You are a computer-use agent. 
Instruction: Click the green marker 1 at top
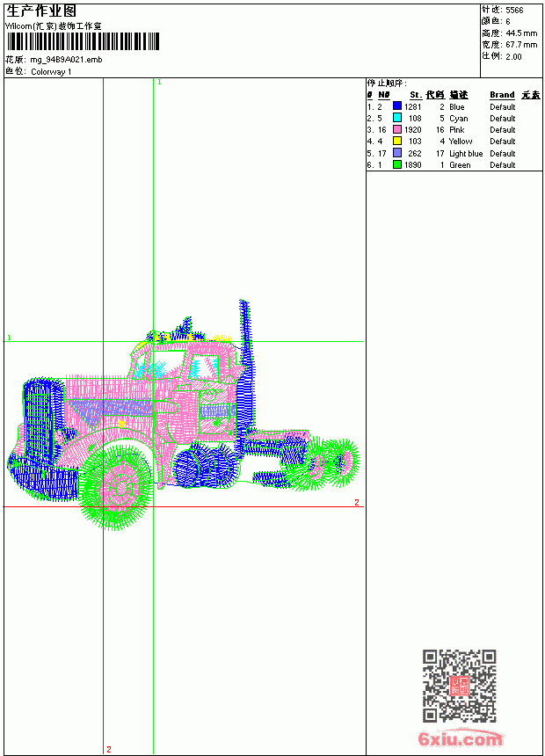pos(160,83)
